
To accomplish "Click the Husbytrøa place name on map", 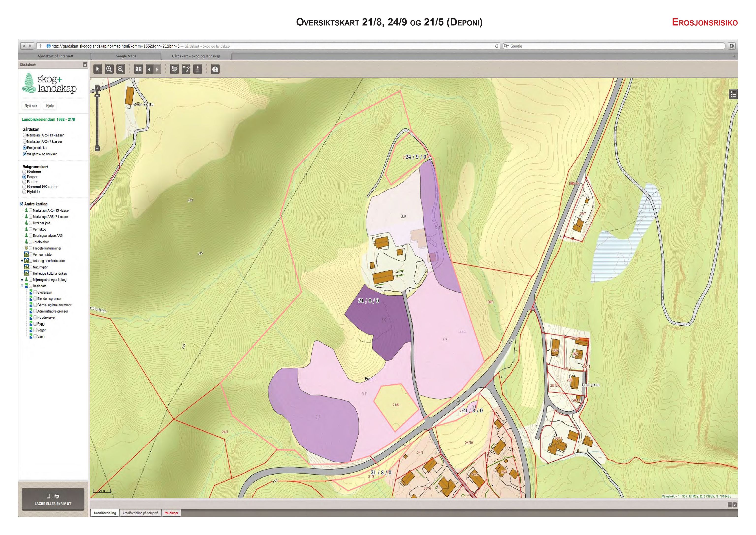I will [x=591, y=385].
